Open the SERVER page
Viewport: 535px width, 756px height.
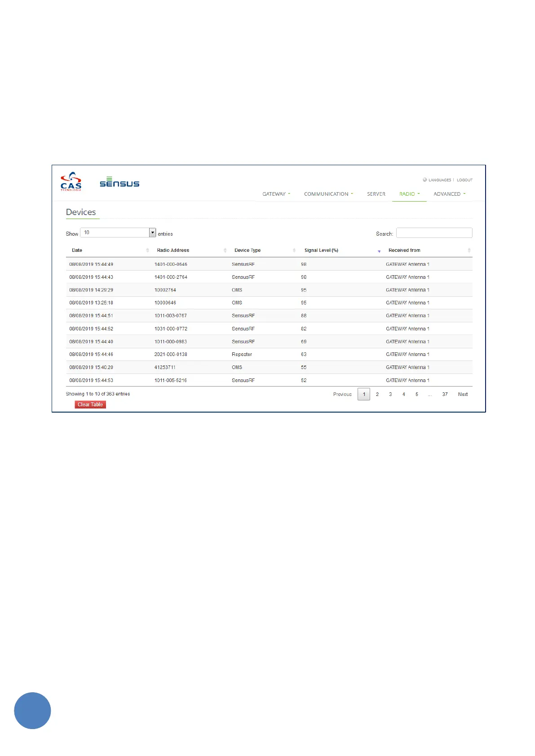coord(376,194)
